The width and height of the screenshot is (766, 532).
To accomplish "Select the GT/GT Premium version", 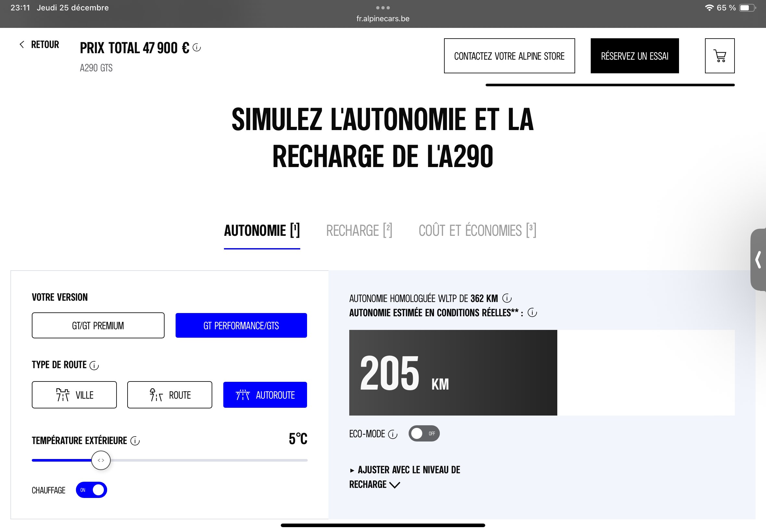I will point(98,325).
